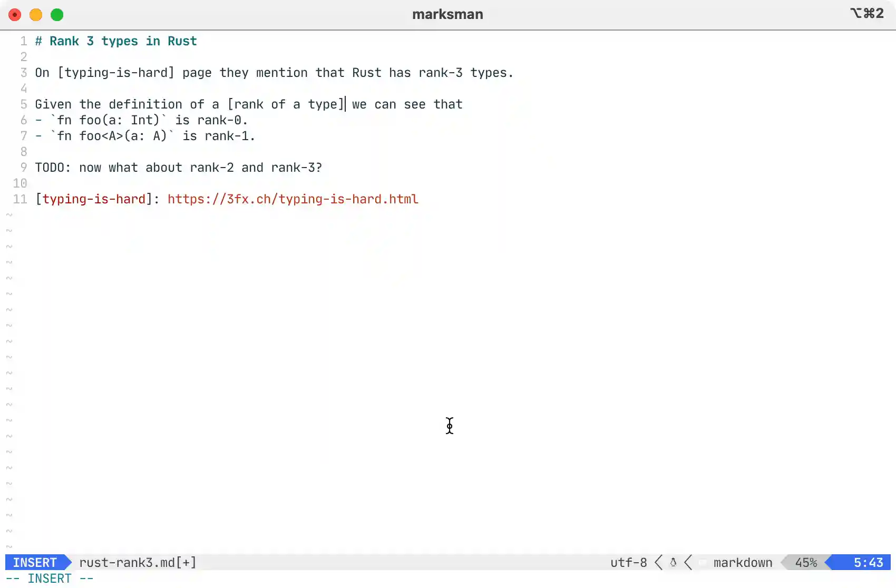Click the green zoom traffic light button

(57, 15)
